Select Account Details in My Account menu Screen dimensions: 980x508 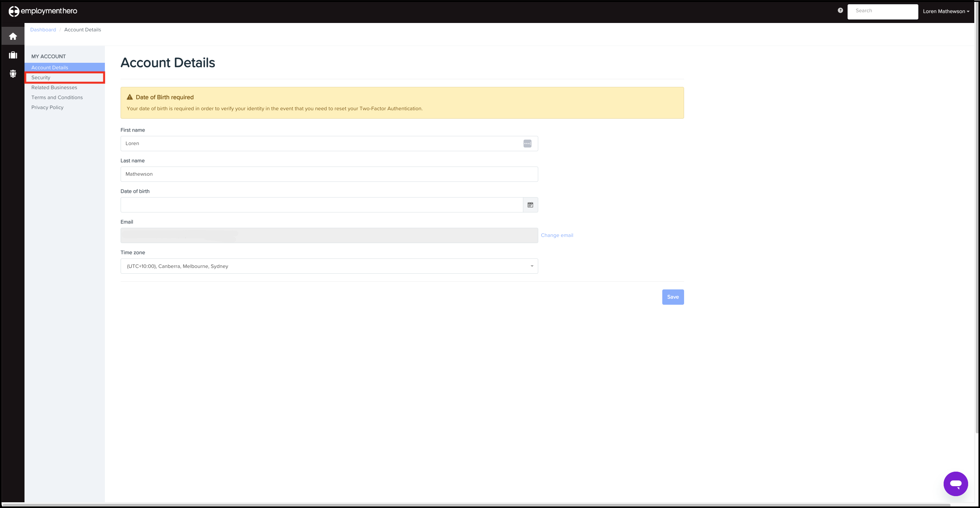point(50,67)
